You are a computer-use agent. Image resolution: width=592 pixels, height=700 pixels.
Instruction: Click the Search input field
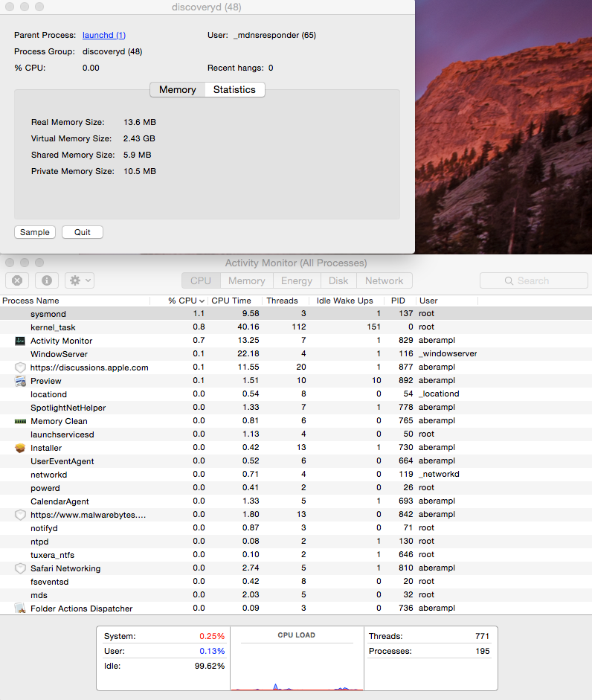(x=533, y=280)
